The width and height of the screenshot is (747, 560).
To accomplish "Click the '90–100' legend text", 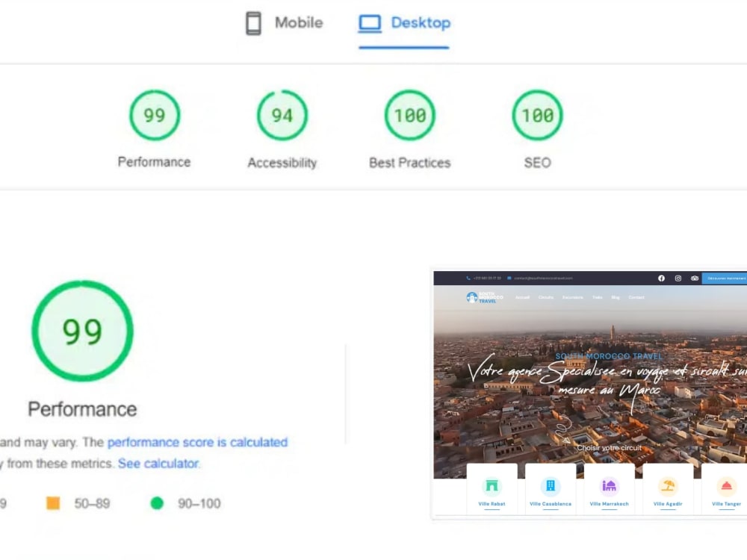I will (199, 503).
